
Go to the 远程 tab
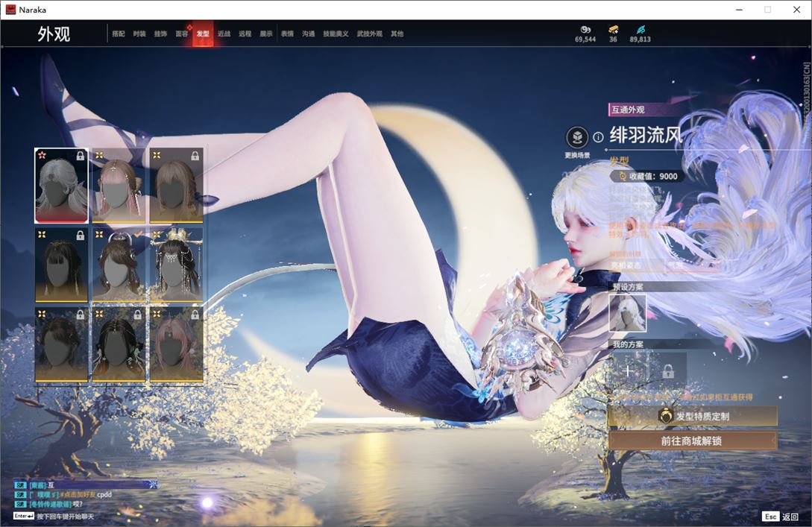click(x=245, y=34)
